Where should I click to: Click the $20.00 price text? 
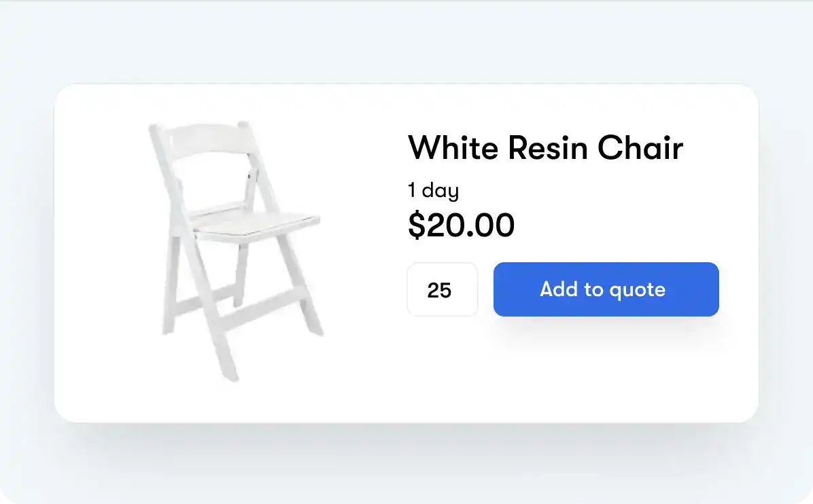[x=461, y=225]
